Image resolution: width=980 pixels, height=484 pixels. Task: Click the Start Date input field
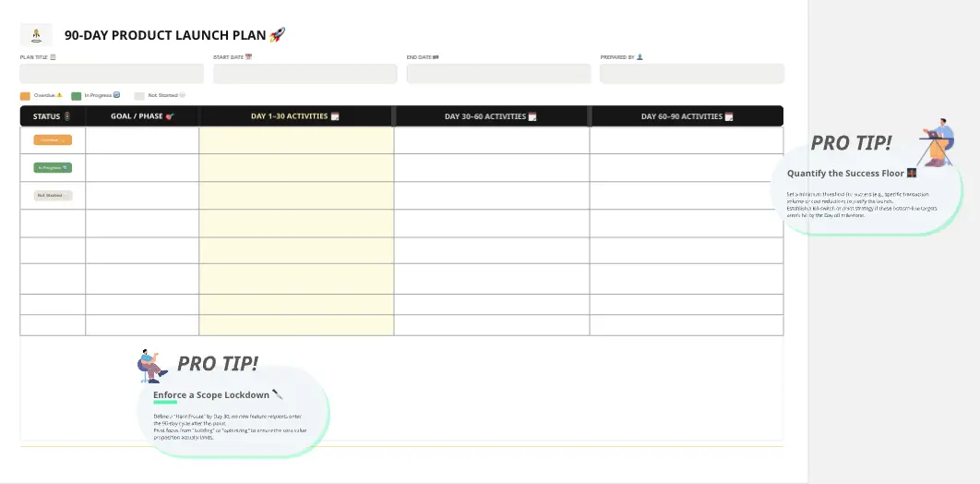coord(305,73)
